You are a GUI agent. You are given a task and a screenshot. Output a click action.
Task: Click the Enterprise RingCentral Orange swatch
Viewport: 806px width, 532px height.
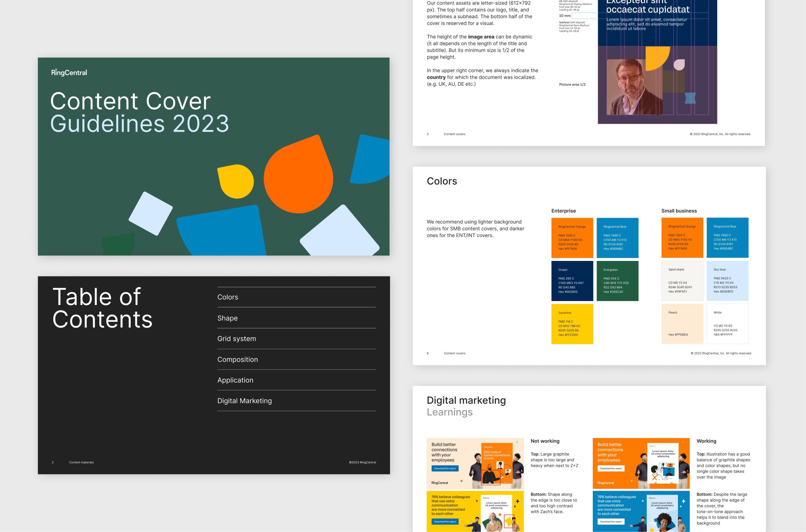tap(572, 238)
